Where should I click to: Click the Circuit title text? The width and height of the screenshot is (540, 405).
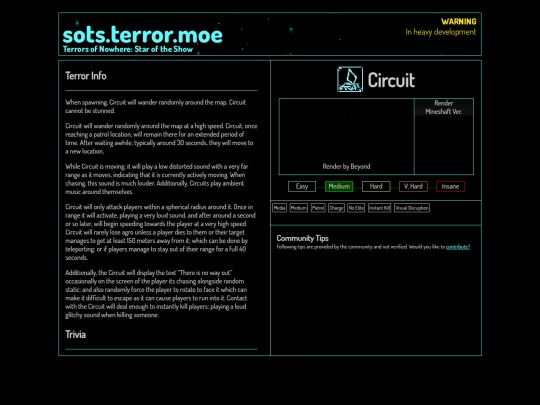point(391,80)
